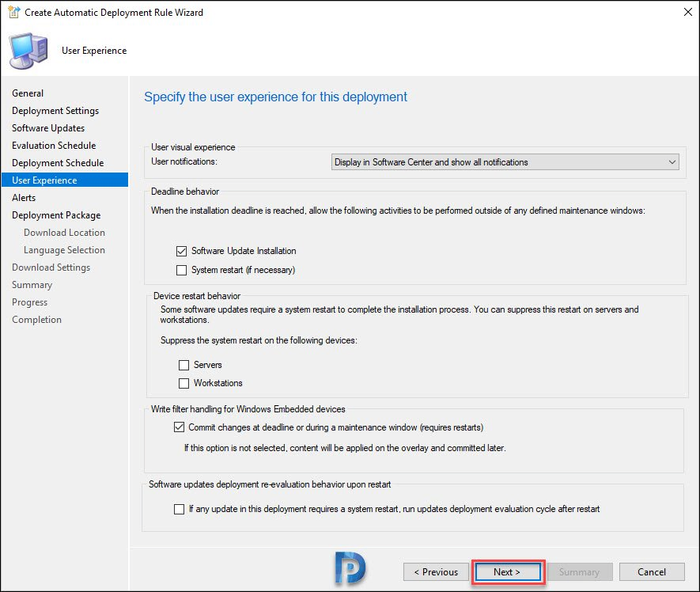Click 'Write filter handling for Windows Embedded' label
Screen dimensions: 700x592
tap(248, 409)
